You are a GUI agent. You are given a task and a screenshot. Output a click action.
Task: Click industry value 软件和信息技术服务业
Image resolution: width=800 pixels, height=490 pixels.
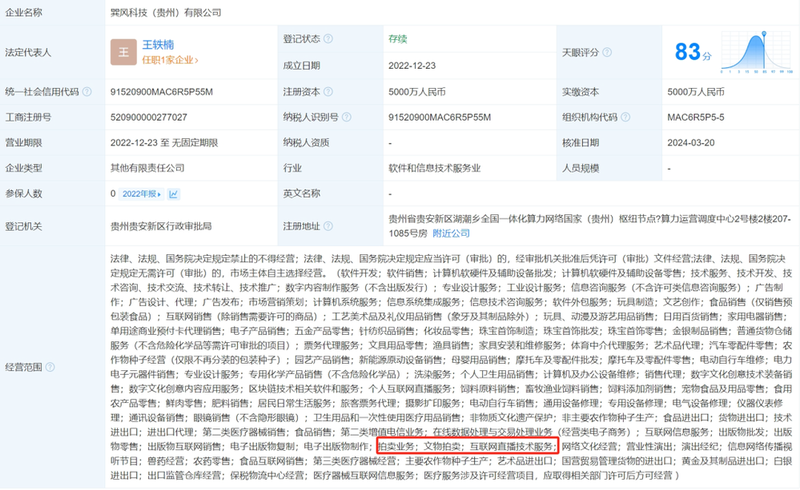(435, 168)
